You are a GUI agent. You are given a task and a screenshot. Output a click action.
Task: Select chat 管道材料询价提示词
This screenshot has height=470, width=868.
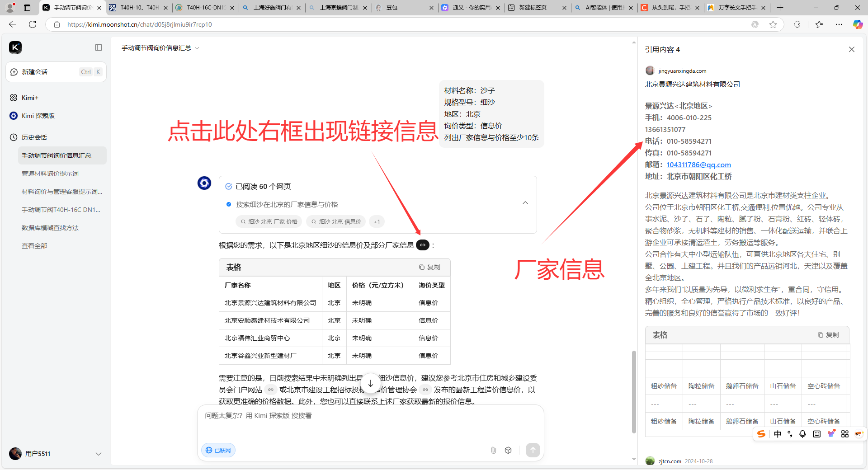coord(50,174)
